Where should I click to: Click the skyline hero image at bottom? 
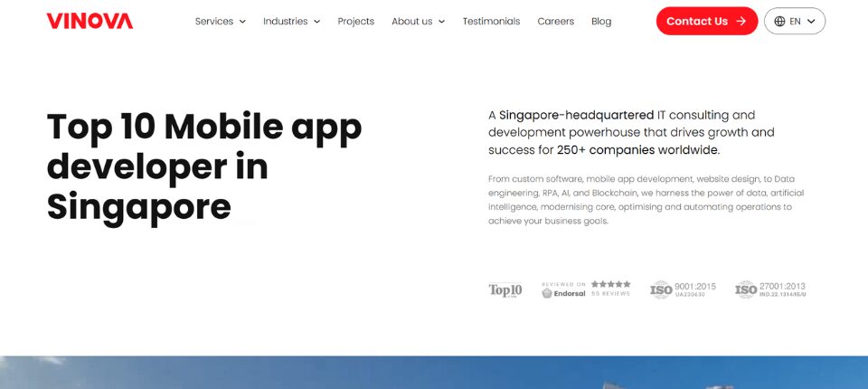(434, 373)
